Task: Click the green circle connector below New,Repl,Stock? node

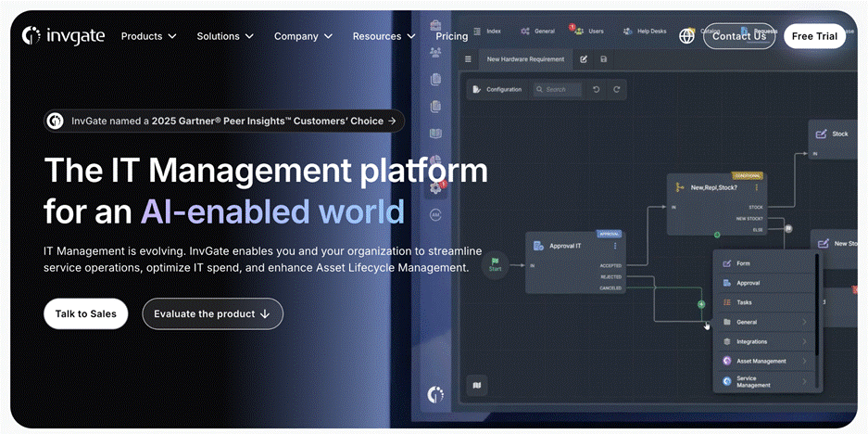Action: point(717,235)
